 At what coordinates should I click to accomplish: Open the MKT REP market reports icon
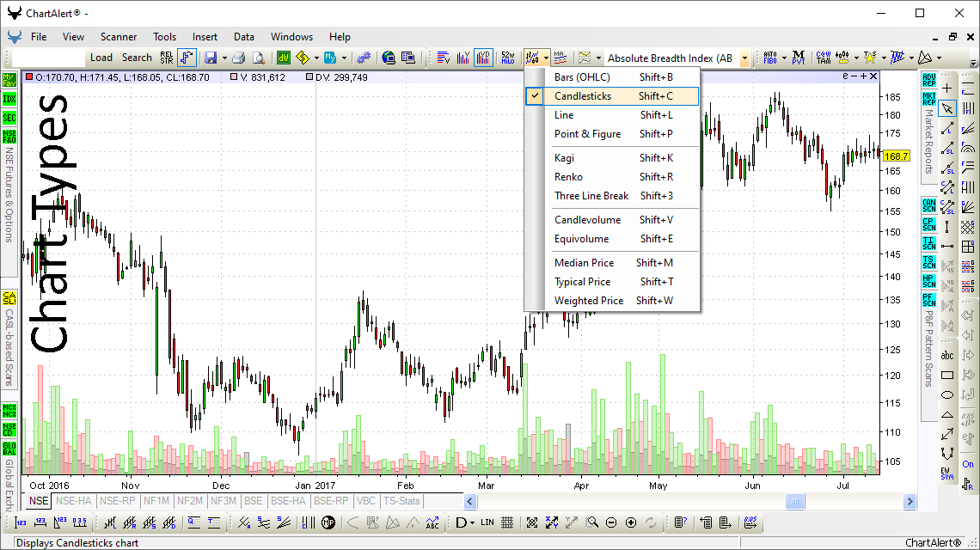(928, 99)
